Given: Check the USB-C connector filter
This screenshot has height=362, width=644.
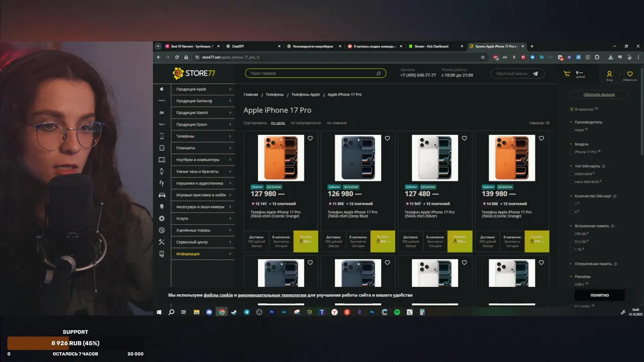Looking at the screenshot, I should (x=572, y=285).
